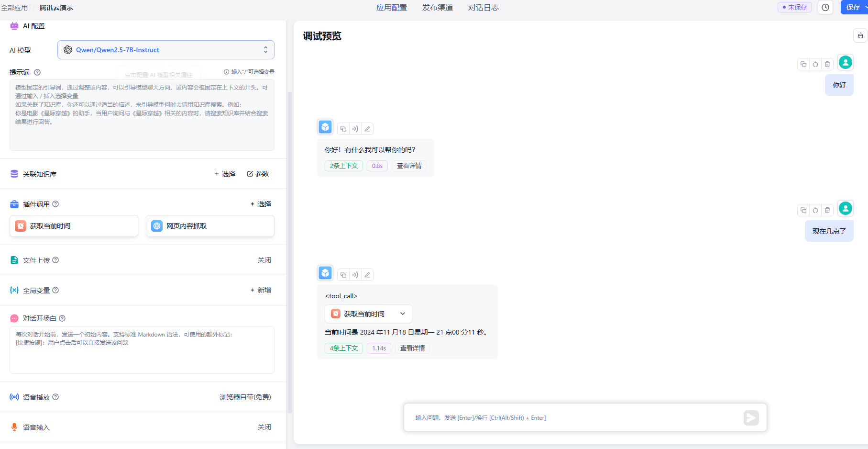
Task: Click the 腾讯云演示 app name
Action: point(56,8)
